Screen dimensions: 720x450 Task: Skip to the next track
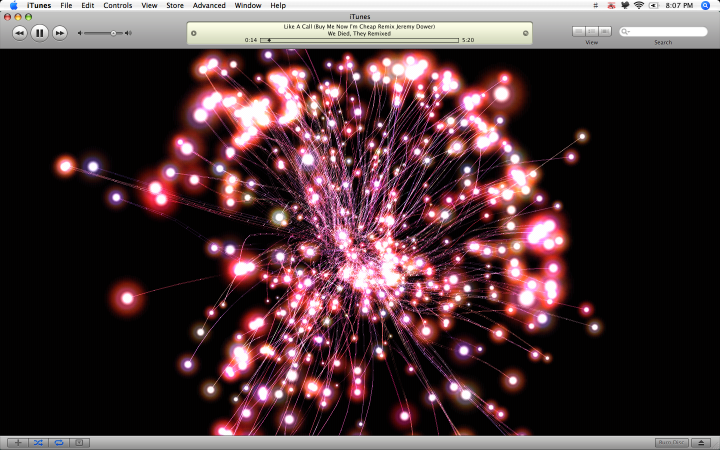(x=60, y=33)
